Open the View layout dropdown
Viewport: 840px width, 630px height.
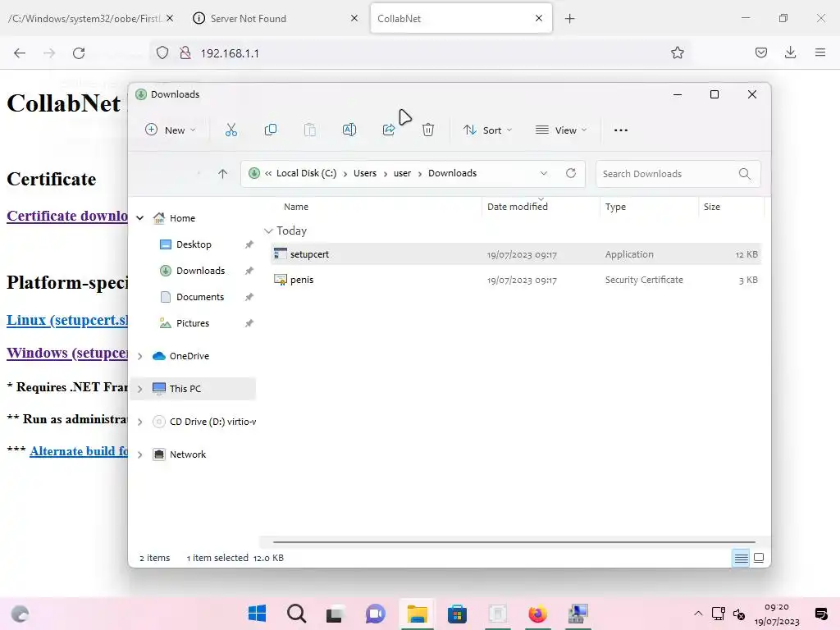pos(561,130)
